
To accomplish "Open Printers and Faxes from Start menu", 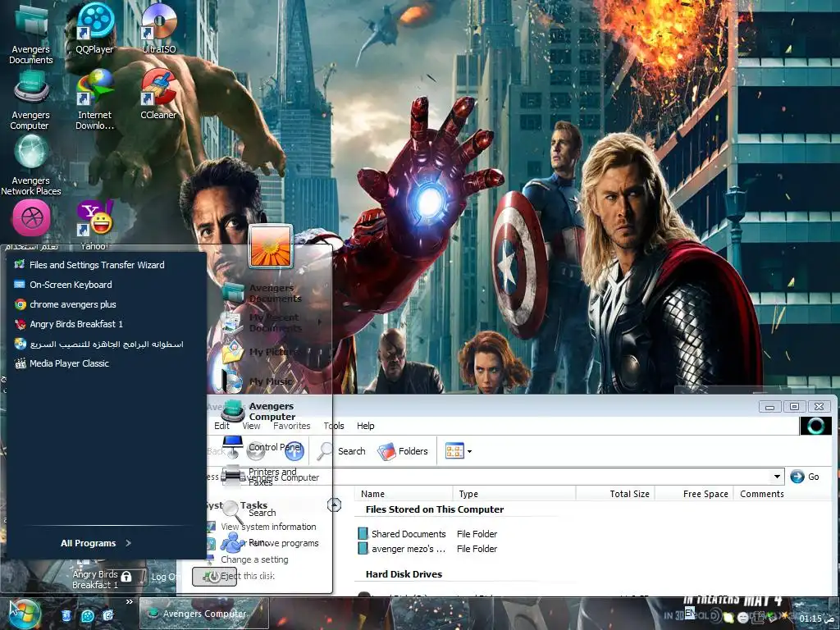I will point(259,477).
